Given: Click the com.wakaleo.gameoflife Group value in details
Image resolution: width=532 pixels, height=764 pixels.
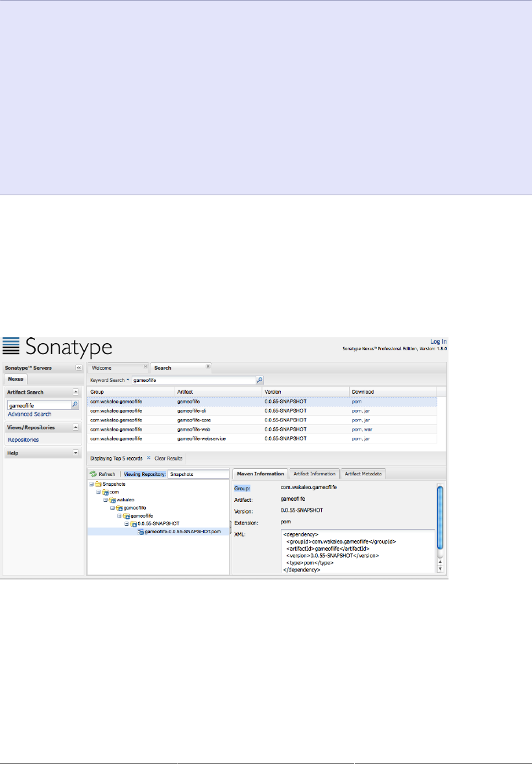Looking at the screenshot, I should (x=308, y=487).
